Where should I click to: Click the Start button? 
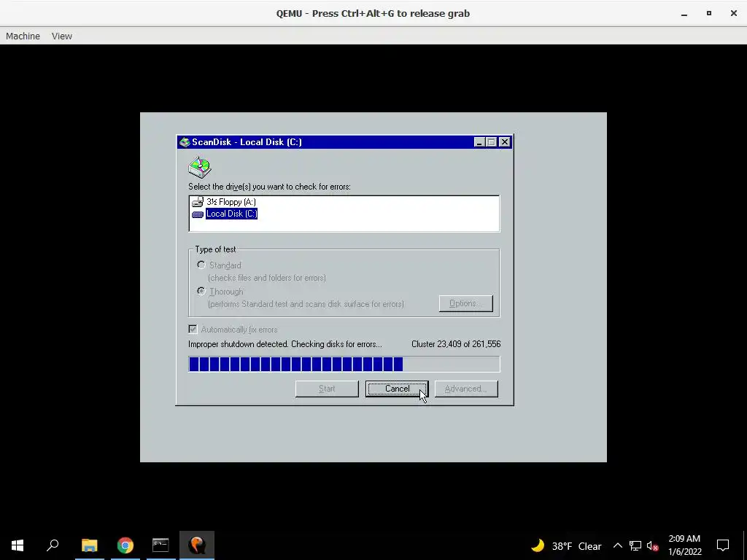[x=327, y=389]
